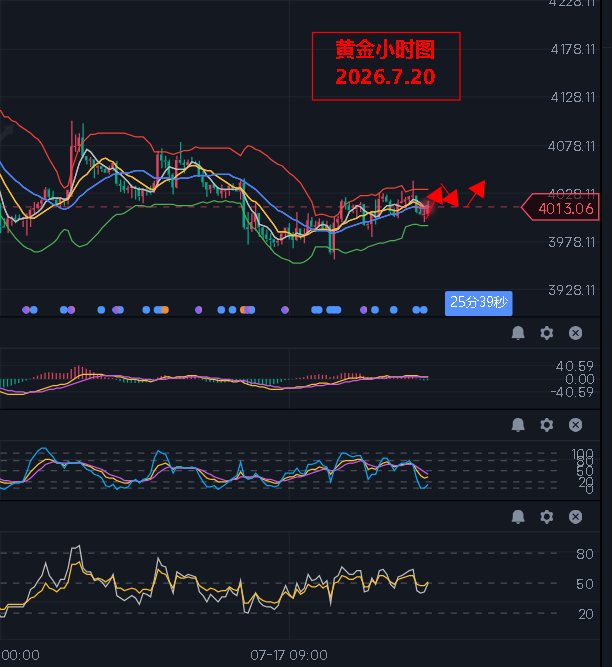Click the countdown timer 25分39秒 badge

coord(478,303)
